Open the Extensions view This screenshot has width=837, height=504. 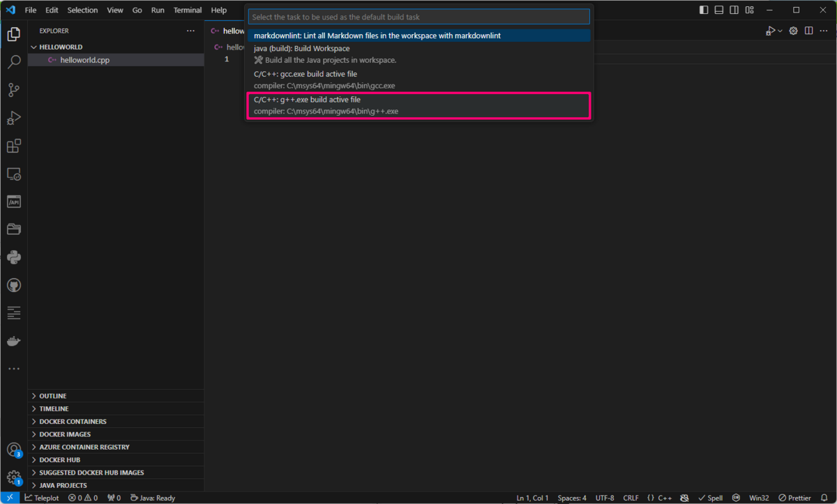click(x=14, y=146)
